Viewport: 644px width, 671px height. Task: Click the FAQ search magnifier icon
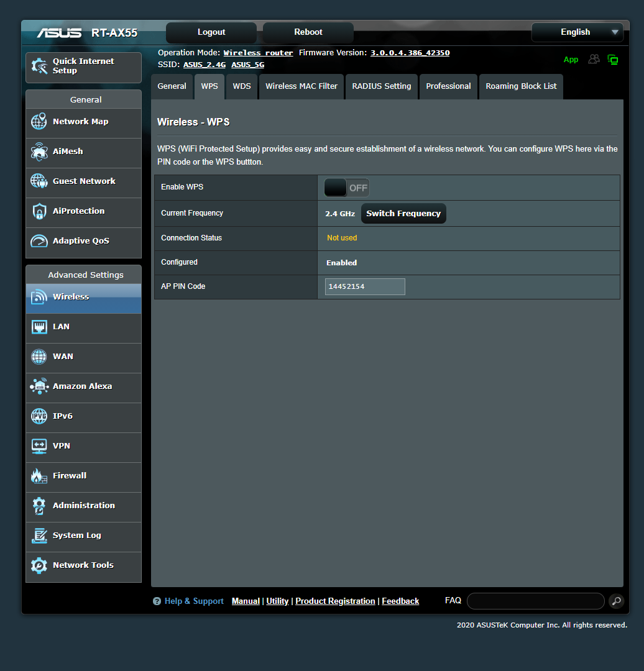(x=616, y=601)
